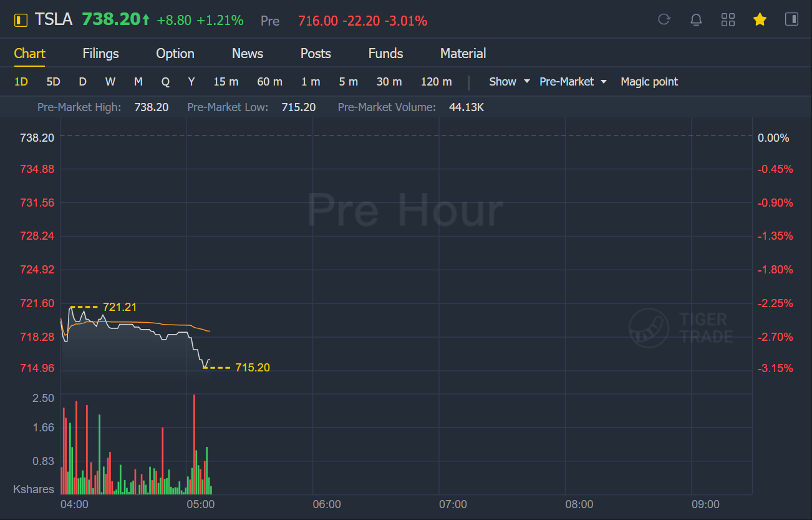Click the -2.25% percent axis label
Viewport: 812px width, 520px height.
pos(775,303)
